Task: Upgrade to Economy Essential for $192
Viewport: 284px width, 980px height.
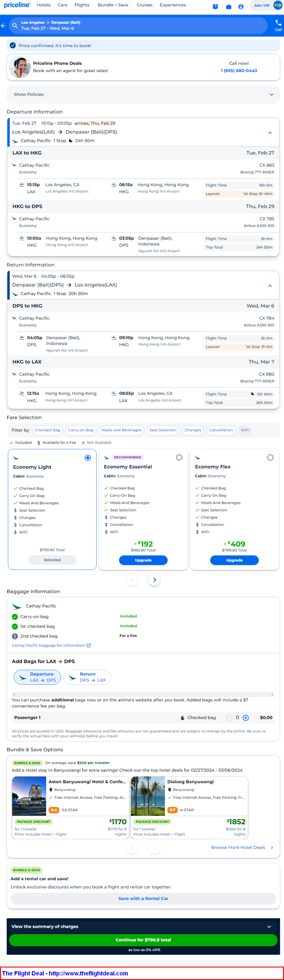Action: tap(143, 560)
